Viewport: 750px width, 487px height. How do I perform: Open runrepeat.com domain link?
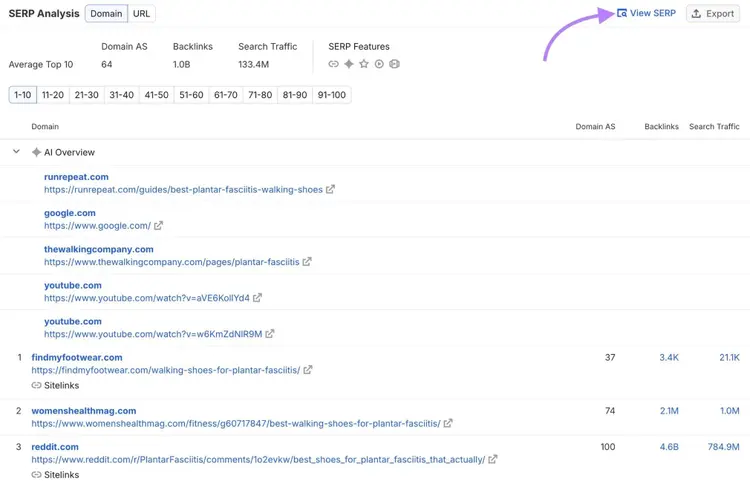coord(76,177)
